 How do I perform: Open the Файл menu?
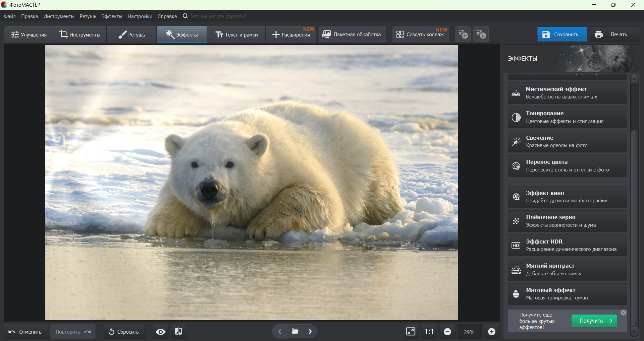[x=9, y=16]
